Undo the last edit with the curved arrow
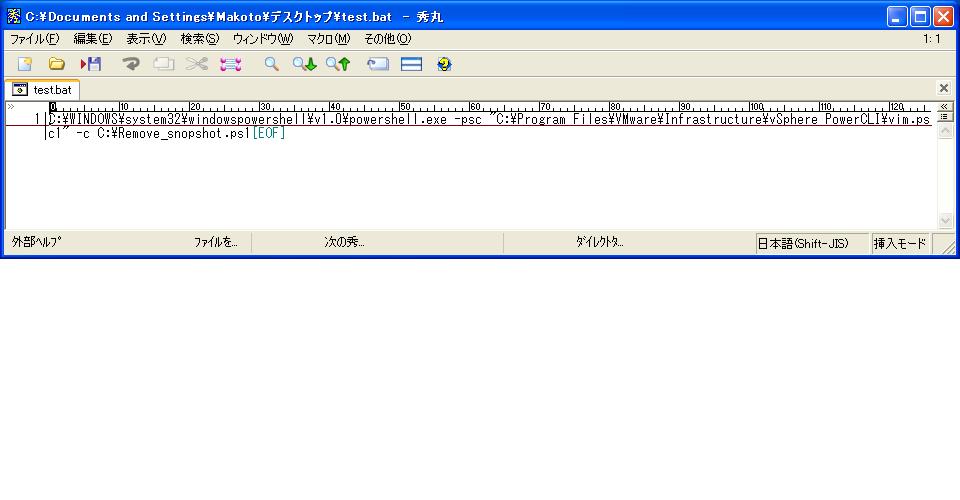This screenshot has height=500, width=960. [x=130, y=64]
